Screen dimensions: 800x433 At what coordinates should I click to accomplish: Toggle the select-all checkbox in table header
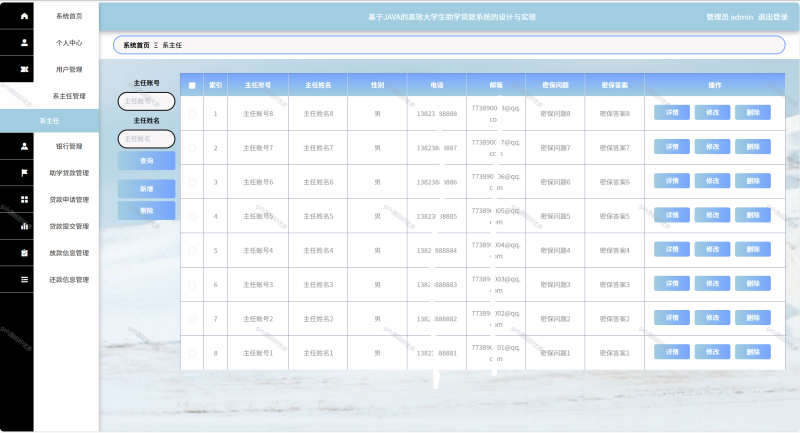[192, 85]
